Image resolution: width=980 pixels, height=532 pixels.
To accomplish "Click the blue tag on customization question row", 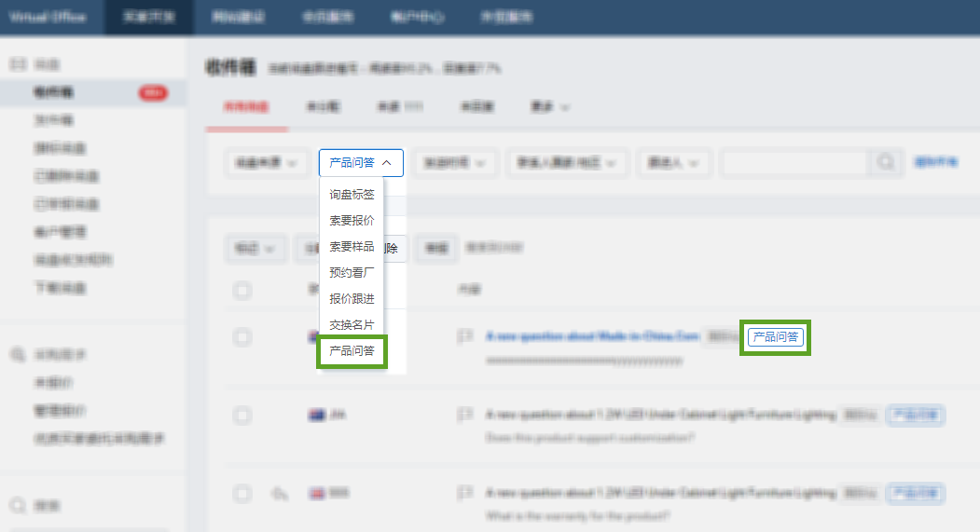I will click(x=916, y=415).
